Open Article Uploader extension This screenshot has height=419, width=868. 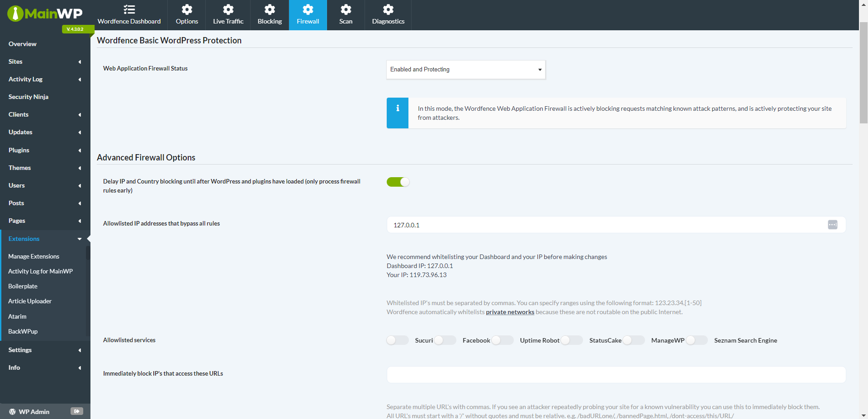[x=30, y=301]
